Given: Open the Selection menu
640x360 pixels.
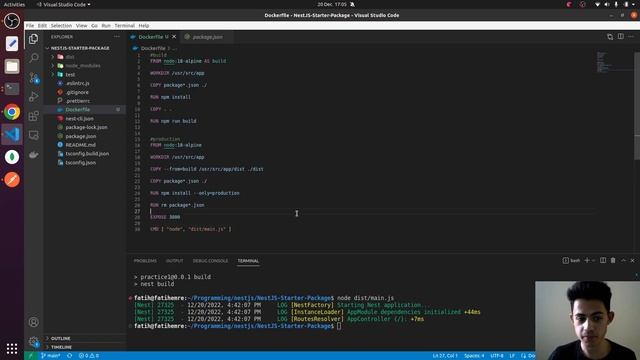Looking at the screenshot, I should 61,25.
